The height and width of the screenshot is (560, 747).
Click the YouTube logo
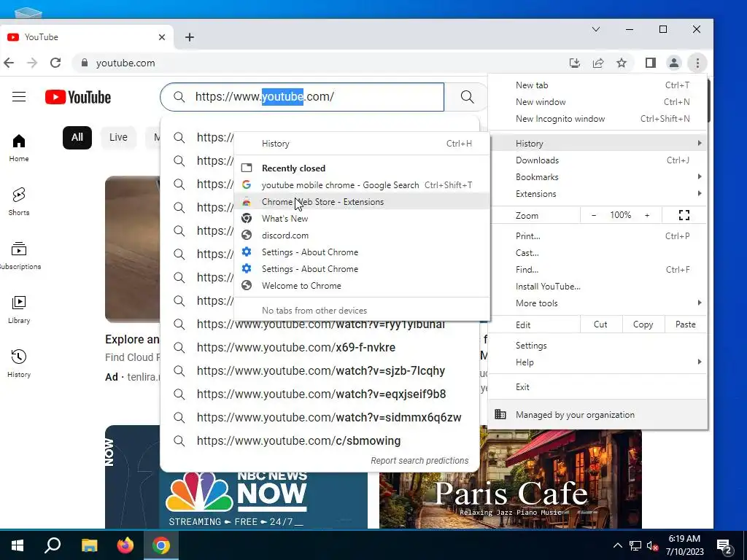[78, 97]
